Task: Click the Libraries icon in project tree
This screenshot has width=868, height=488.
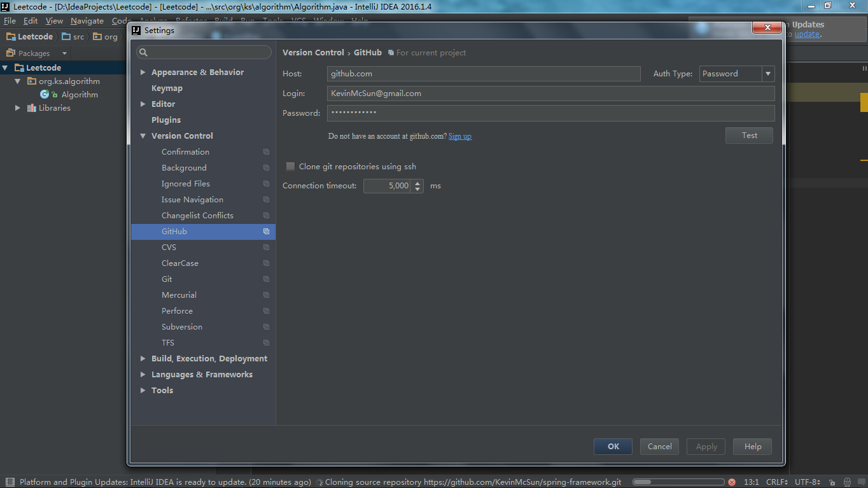Action: point(32,108)
